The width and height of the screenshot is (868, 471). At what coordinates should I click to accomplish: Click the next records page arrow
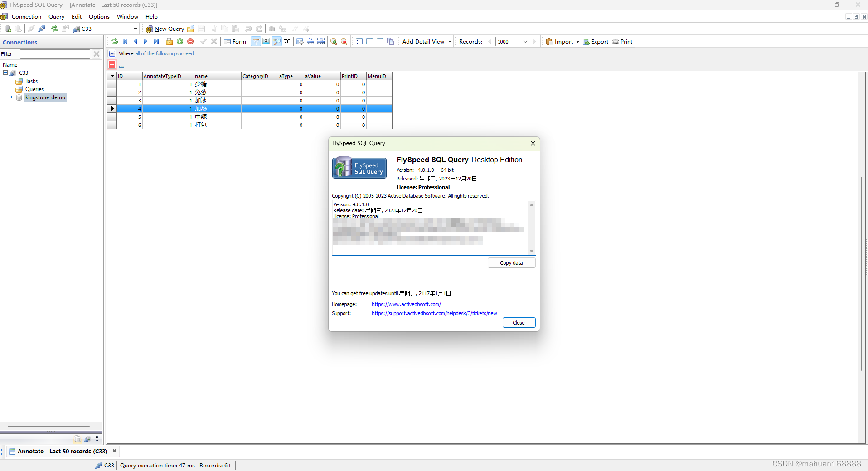coord(534,42)
